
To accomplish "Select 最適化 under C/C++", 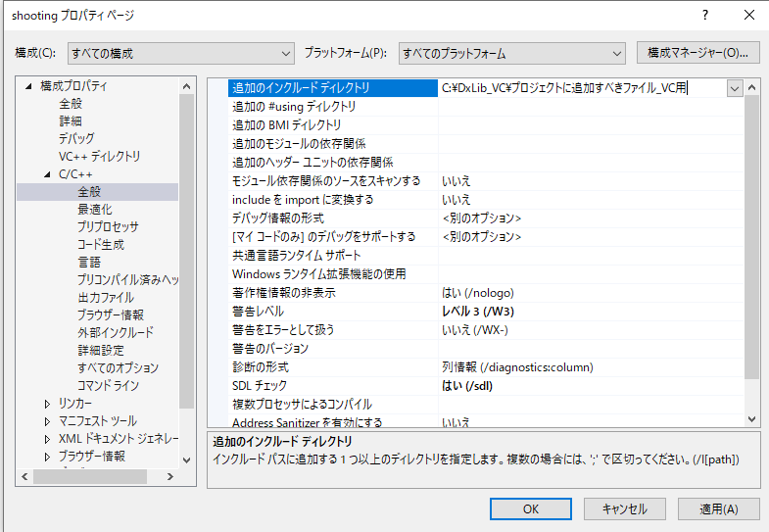I will pos(95,210).
